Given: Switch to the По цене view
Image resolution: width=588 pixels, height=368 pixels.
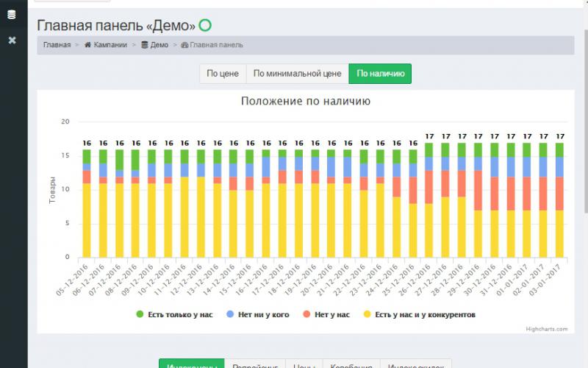Looking at the screenshot, I should pyautogui.click(x=222, y=74).
